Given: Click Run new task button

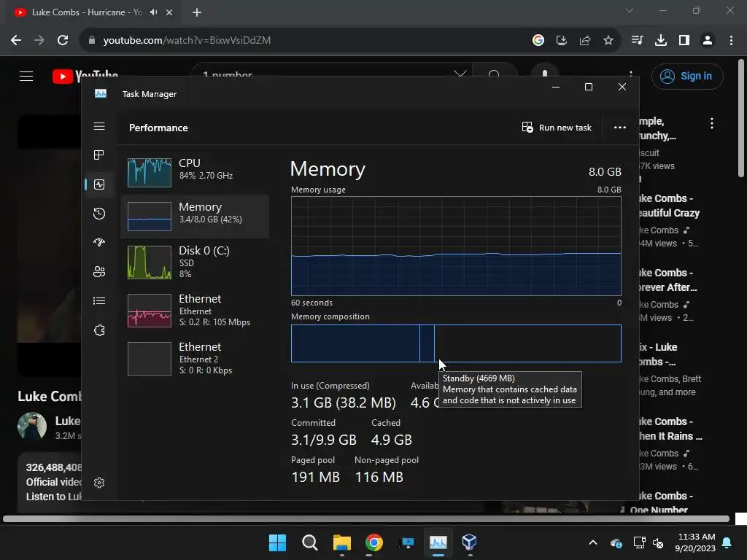Looking at the screenshot, I should click(557, 127).
